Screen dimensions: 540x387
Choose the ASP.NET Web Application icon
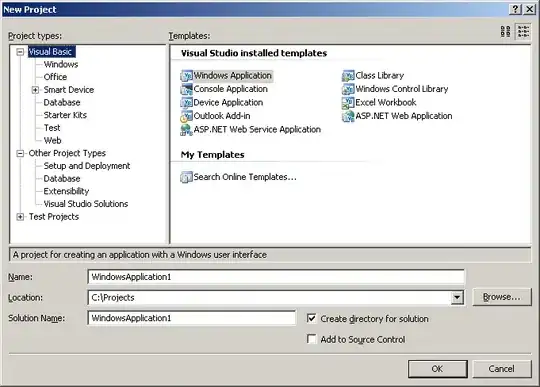pos(348,116)
